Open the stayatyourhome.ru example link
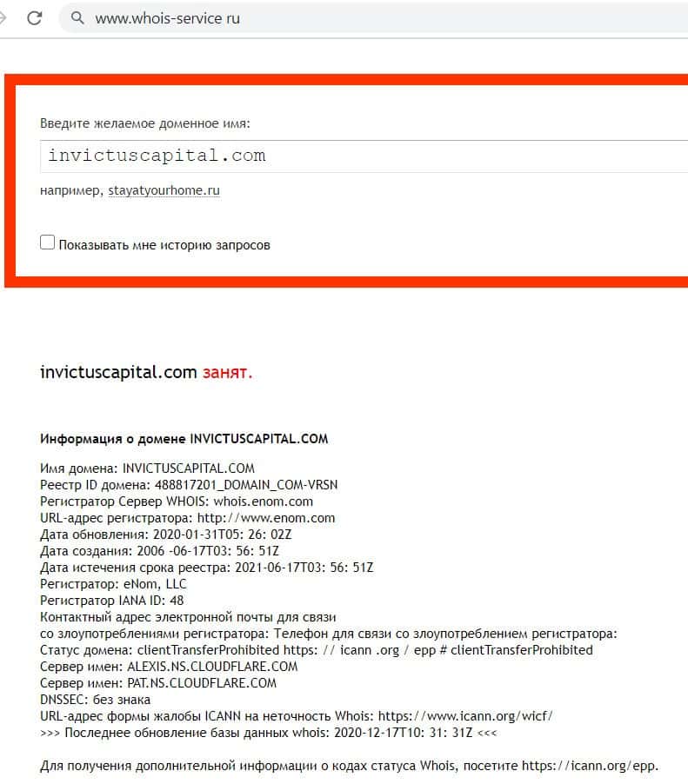This screenshot has width=688, height=784. [x=164, y=190]
